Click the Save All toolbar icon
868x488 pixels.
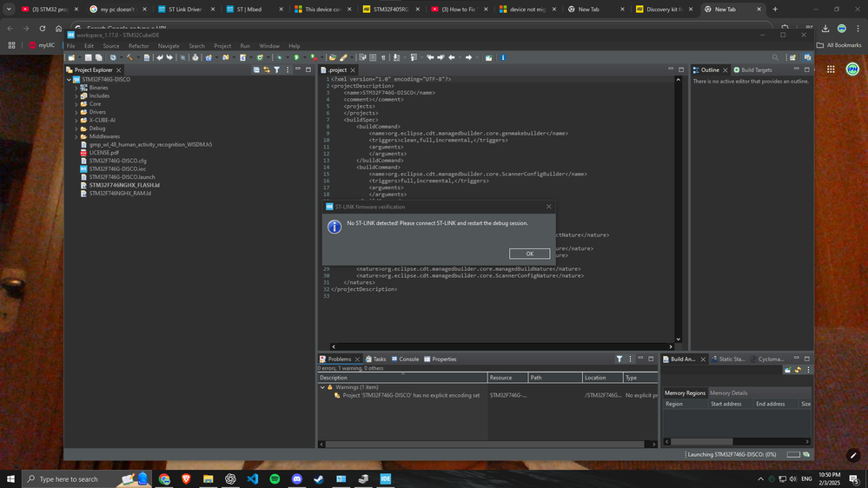(x=98, y=57)
